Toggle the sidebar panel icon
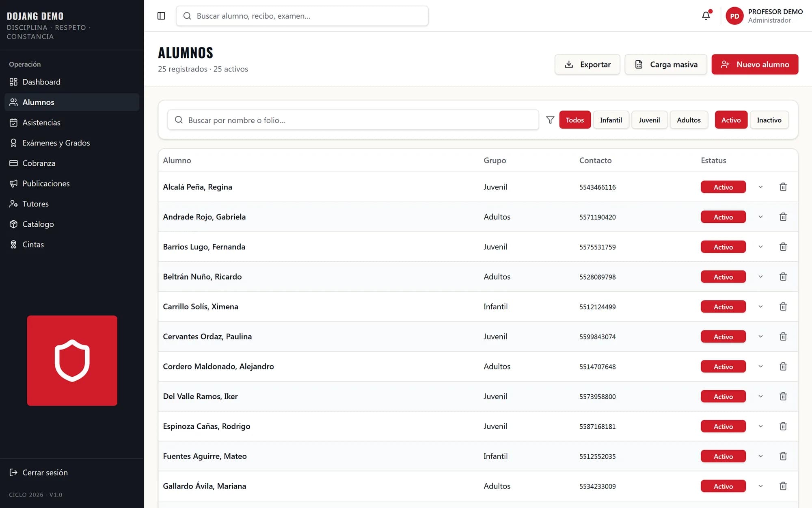Screen dimensions: 812x508 coord(161,16)
